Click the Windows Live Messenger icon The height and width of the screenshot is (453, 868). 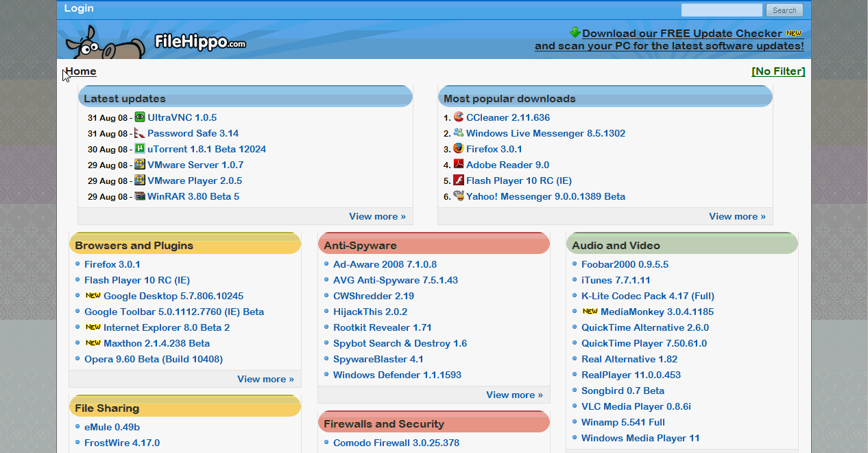(x=459, y=133)
